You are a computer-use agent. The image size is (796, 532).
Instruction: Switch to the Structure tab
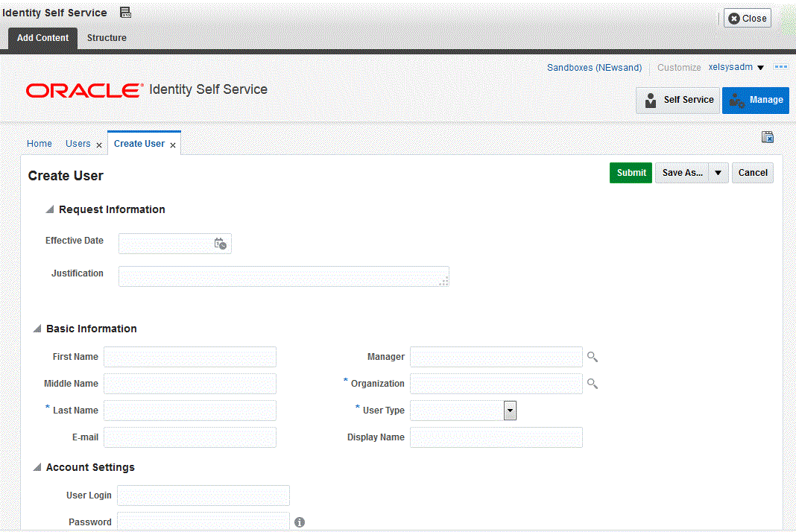tap(107, 38)
